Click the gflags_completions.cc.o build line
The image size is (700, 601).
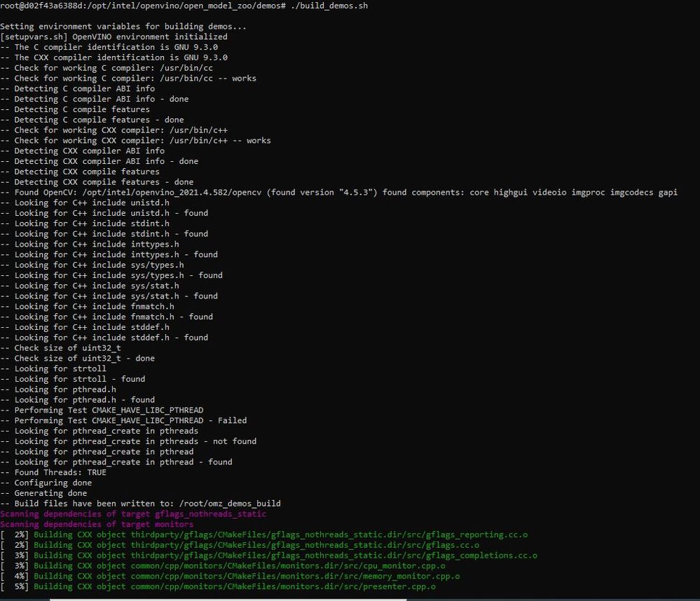tap(269, 555)
